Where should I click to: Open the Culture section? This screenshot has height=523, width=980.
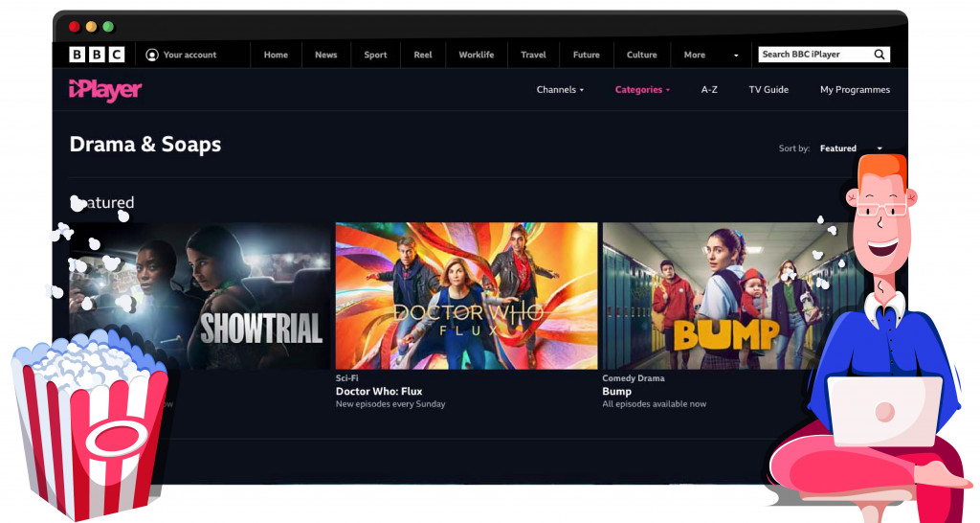642,55
